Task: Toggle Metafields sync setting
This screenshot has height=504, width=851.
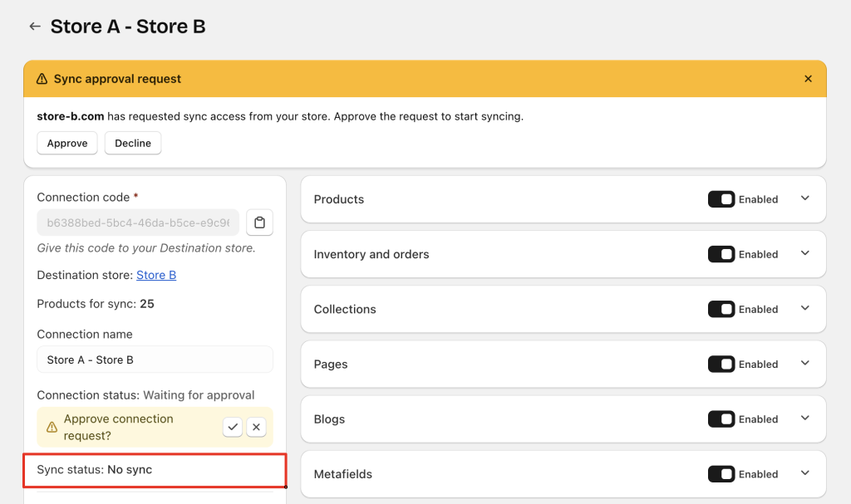Action: click(x=721, y=474)
